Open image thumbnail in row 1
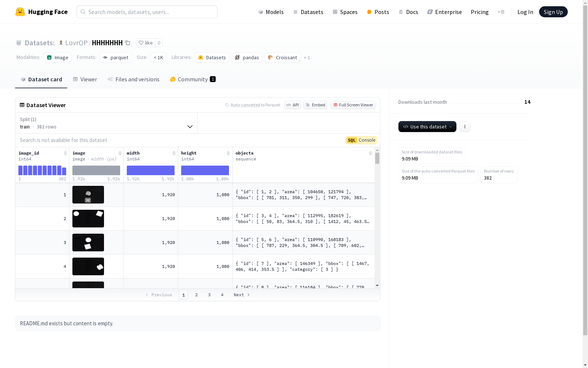 coord(88,195)
